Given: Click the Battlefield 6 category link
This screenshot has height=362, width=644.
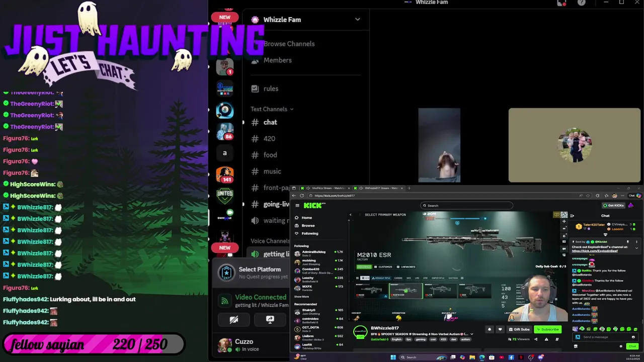Looking at the screenshot, I should 379,339.
